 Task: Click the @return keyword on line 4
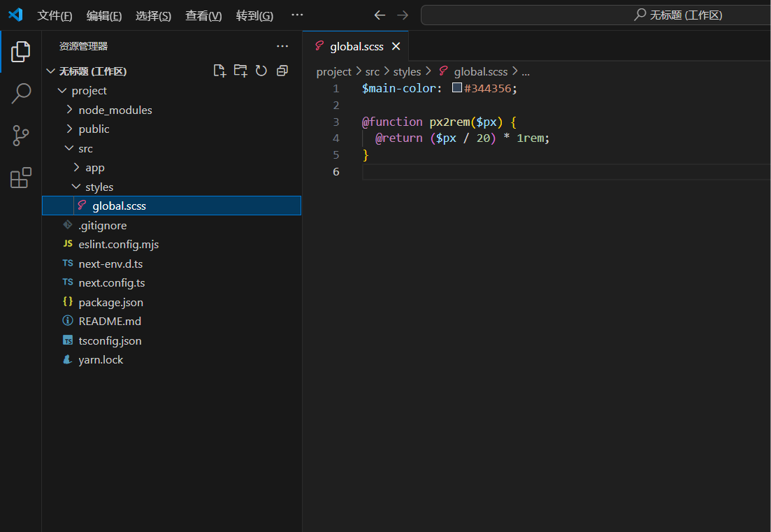(398, 138)
